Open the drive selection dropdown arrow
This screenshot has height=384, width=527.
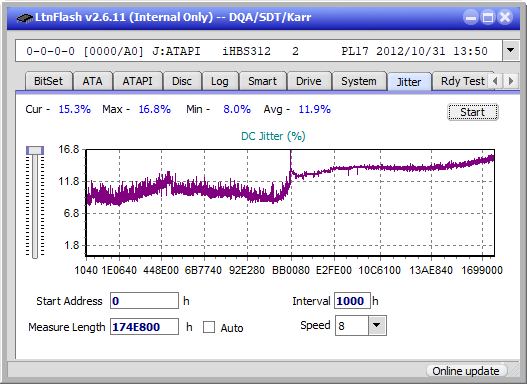pos(511,51)
